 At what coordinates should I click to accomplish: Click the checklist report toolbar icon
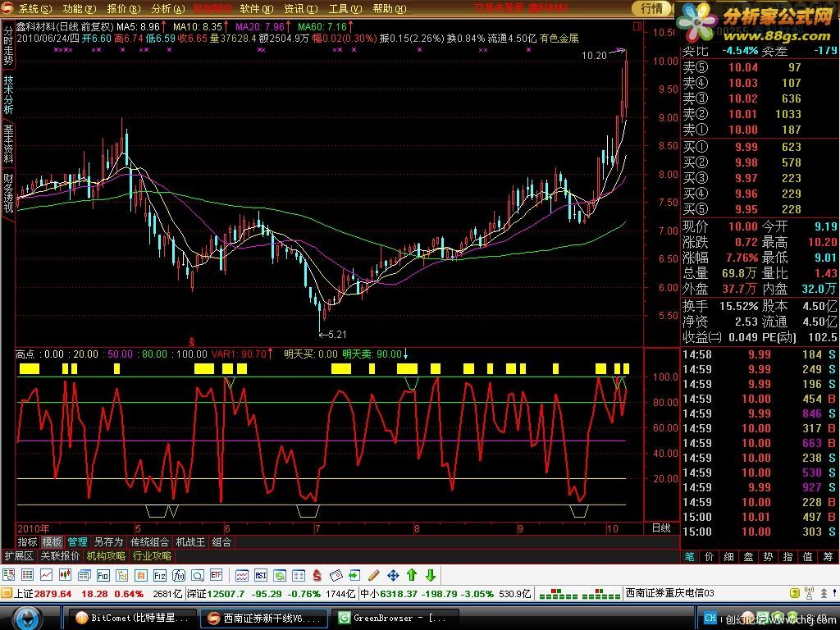click(8, 575)
